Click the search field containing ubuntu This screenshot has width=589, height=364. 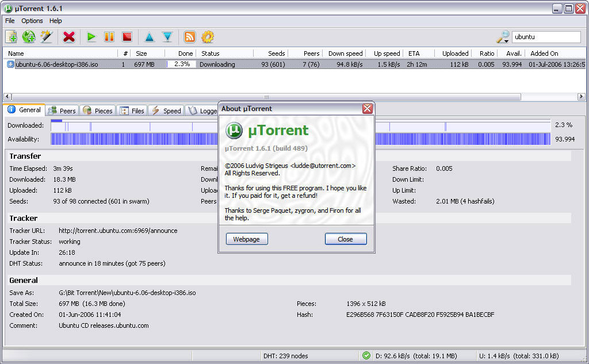pyautogui.click(x=546, y=37)
